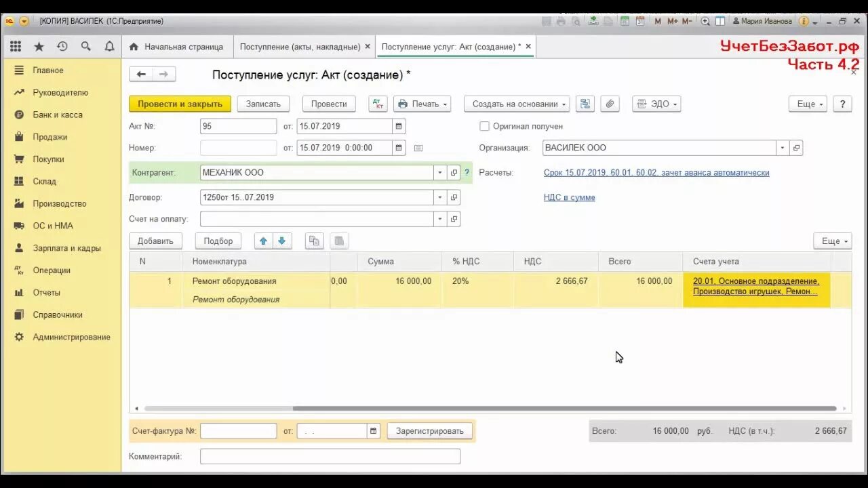Open the ЭДО dropdown
Image resolution: width=868 pixels, height=488 pixels.
click(x=656, y=104)
